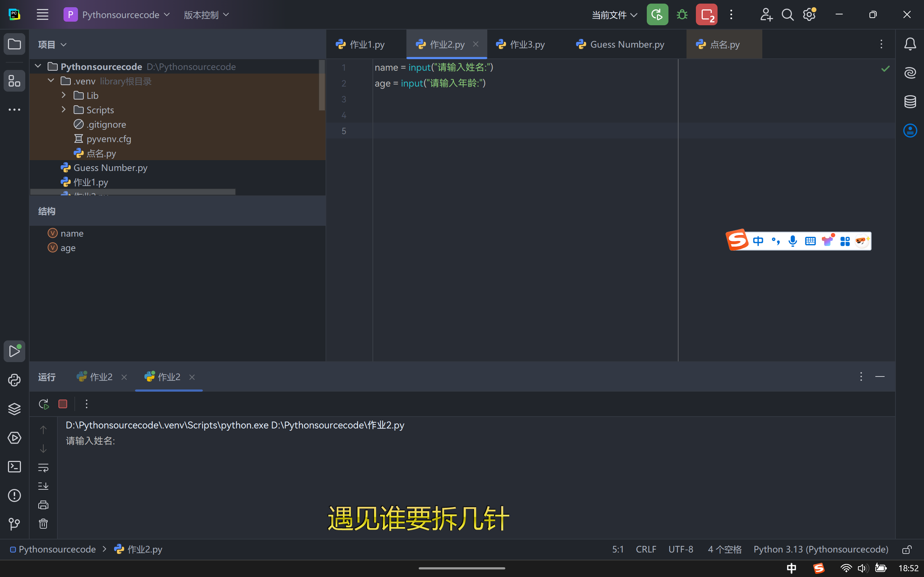The image size is (924, 577).
Task: Toggle read-only lock in status bar
Action: [x=907, y=550]
